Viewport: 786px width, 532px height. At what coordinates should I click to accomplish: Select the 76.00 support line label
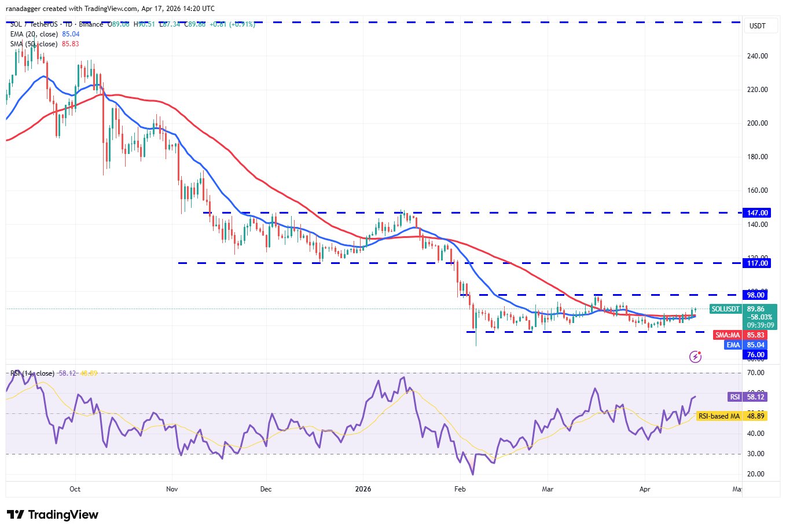(756, 355)
